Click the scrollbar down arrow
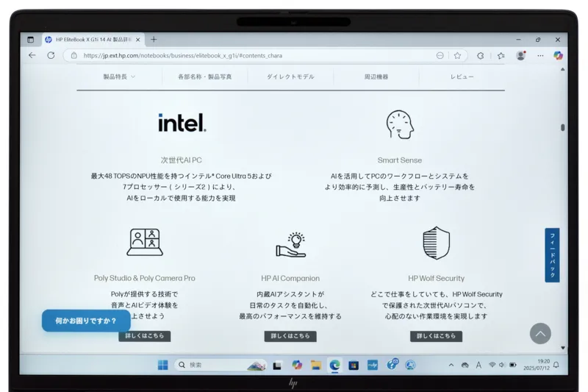The width and height of the screenshot is (588, 392). tap(562, 348)
